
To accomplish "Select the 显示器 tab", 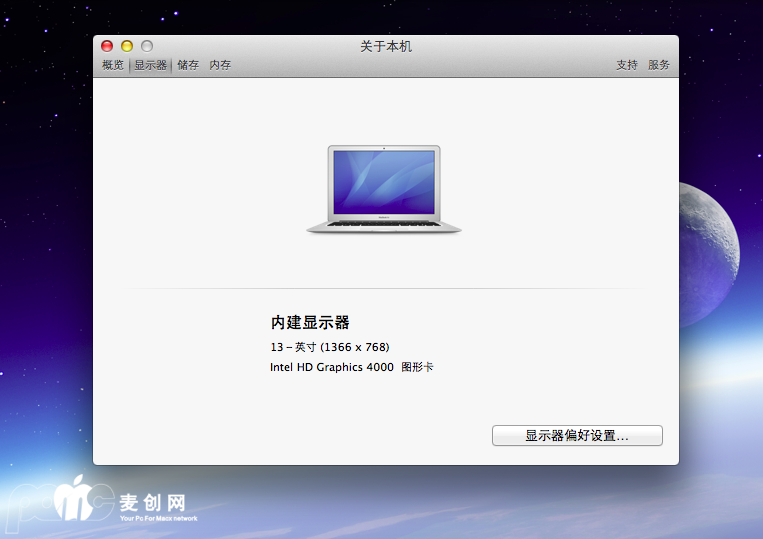I will (150, 65).
